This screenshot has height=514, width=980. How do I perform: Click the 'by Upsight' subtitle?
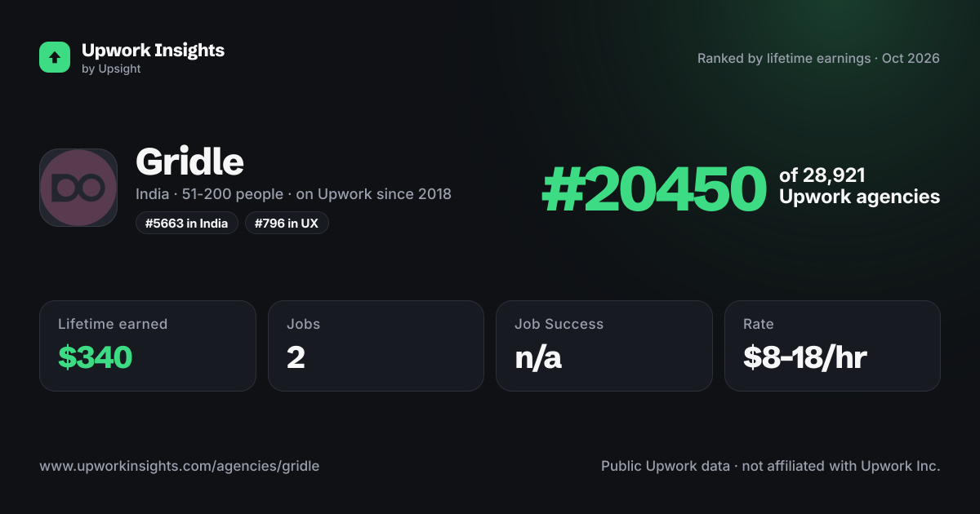click(x=111, y=69)
